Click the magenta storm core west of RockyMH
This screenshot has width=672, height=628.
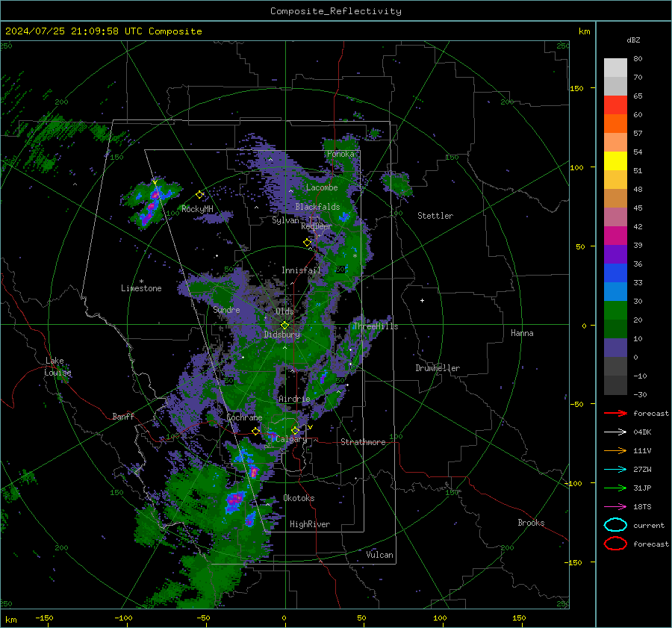coord(155,195)
